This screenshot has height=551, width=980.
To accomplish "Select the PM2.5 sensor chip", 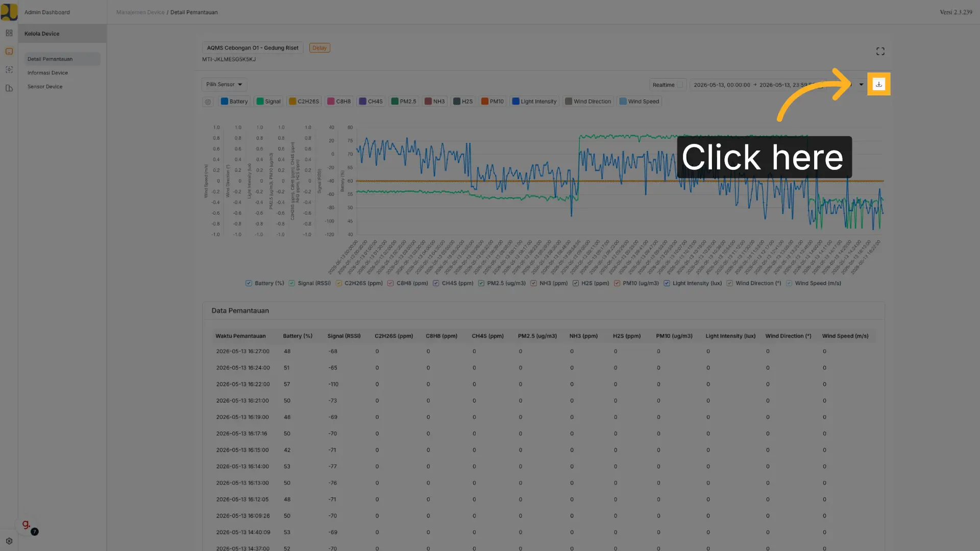I will pyautogui.click(x=404, y=102).
